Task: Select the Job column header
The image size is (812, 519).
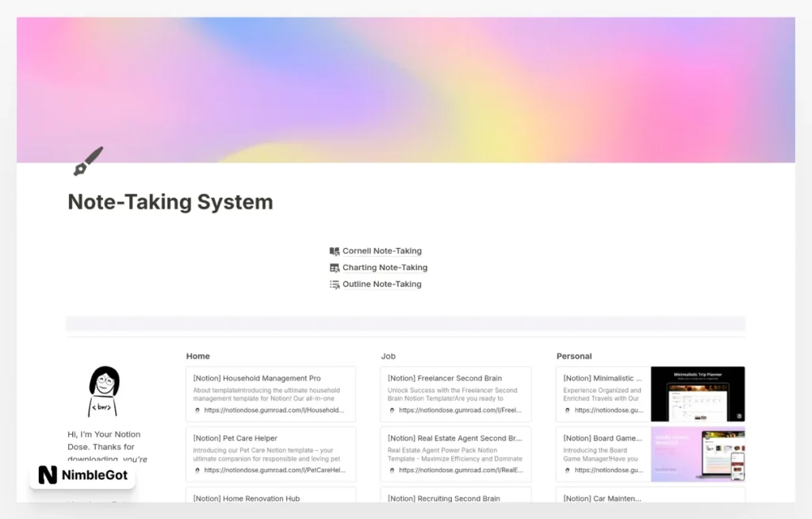Action: 388,356
